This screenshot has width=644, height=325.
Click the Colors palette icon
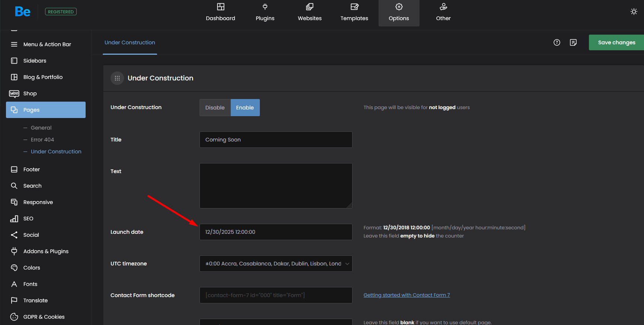pos(14,268)
